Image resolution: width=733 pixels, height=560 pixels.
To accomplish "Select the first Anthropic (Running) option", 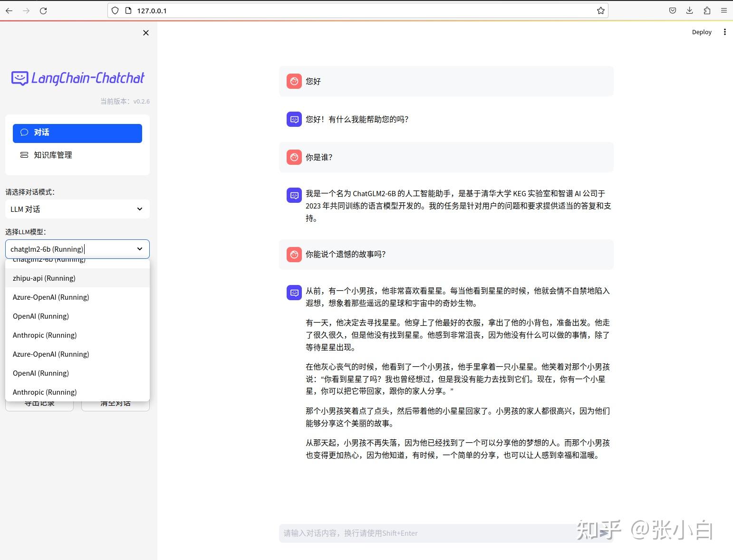I will tap(77, 335).
